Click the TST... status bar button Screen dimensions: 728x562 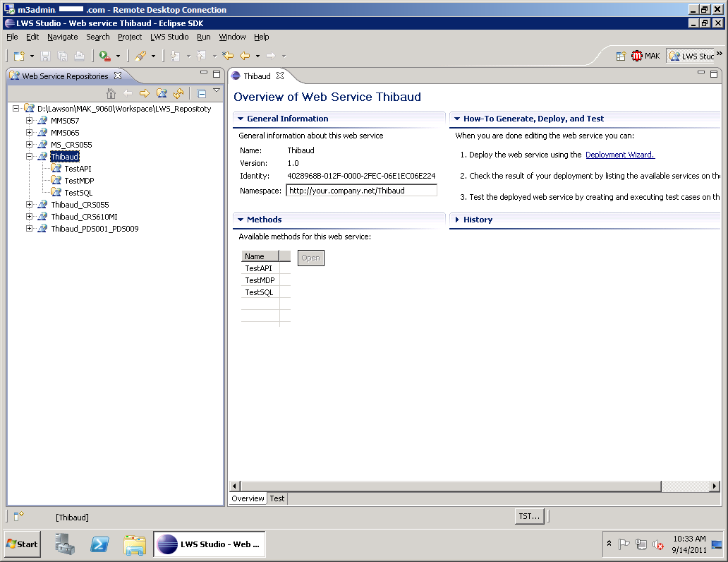point(529,517)
